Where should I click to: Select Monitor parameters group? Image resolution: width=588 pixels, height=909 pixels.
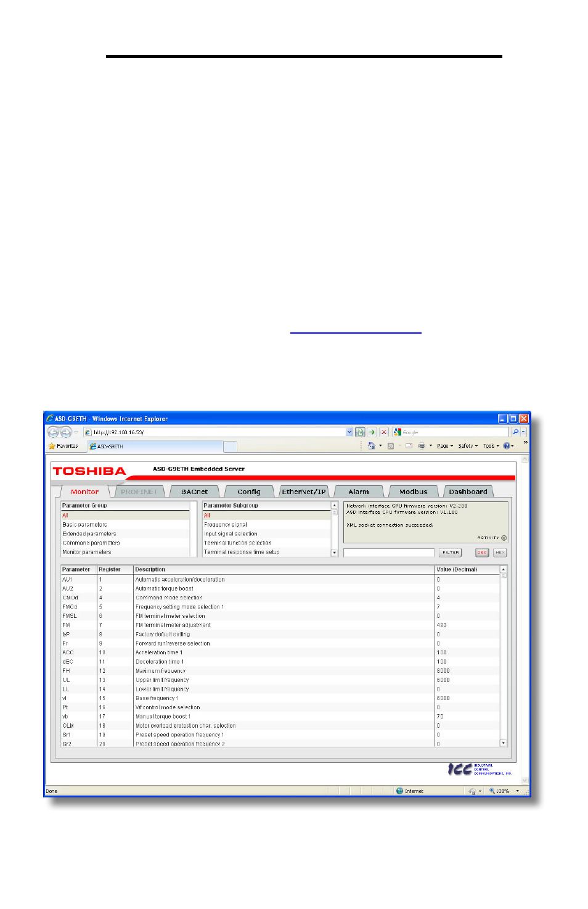(125, 553)
